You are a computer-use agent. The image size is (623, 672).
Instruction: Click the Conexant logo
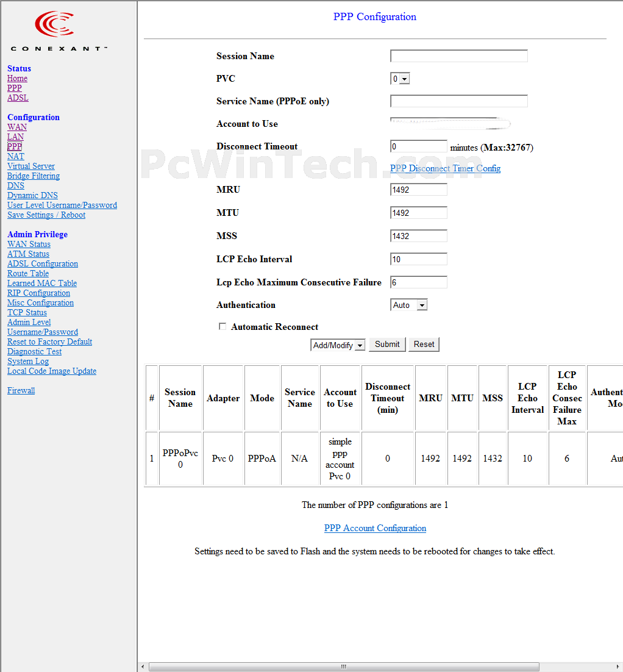tap(59, 31)
